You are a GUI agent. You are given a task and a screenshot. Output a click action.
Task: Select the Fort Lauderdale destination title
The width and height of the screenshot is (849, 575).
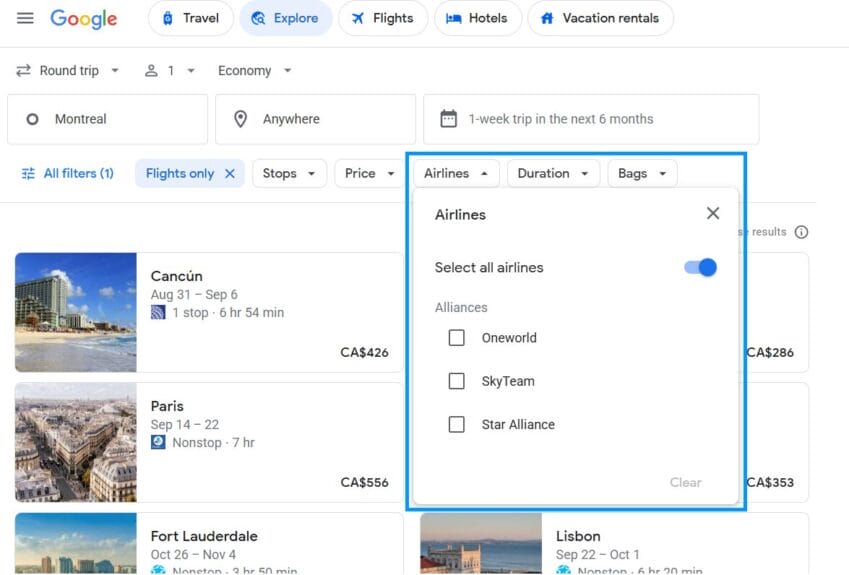[x=204, y=536]
